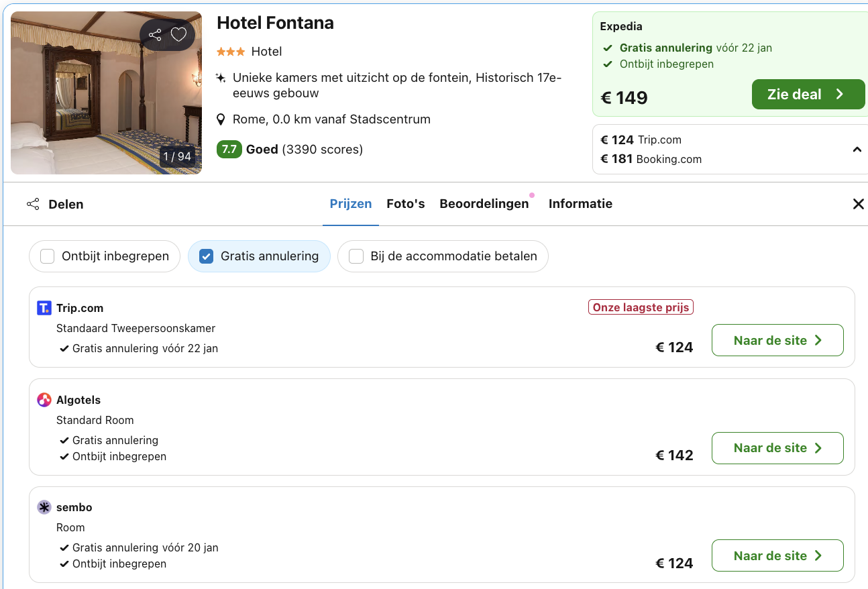The image size is (868, 589).
Task: Uncheck the Gratis annulering filter
Action: tap(207, 256)
